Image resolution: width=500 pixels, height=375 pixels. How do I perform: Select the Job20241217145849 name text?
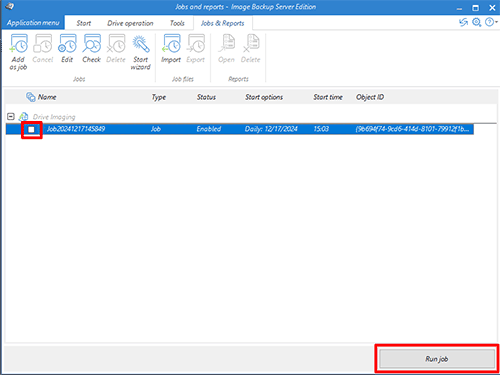[x=76, y=129]
